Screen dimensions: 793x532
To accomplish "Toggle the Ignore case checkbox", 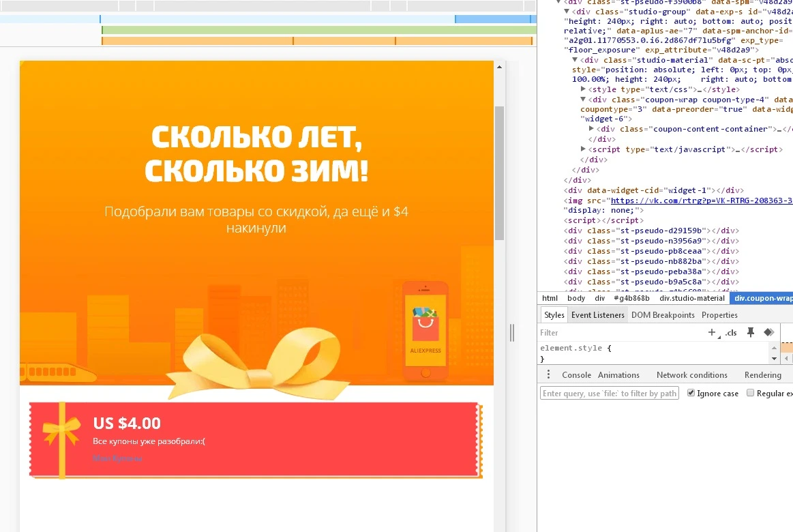I will [x=691, y=393].
